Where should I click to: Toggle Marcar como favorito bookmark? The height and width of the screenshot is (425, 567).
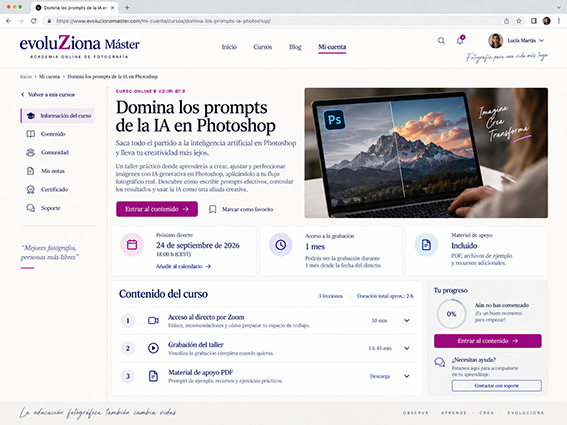pyautogui.click(x=241, y=209)
